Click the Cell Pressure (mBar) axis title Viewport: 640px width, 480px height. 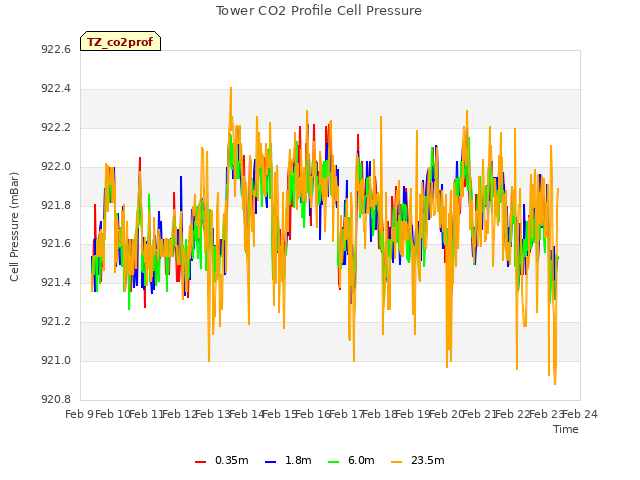click(x=14, y=227)
